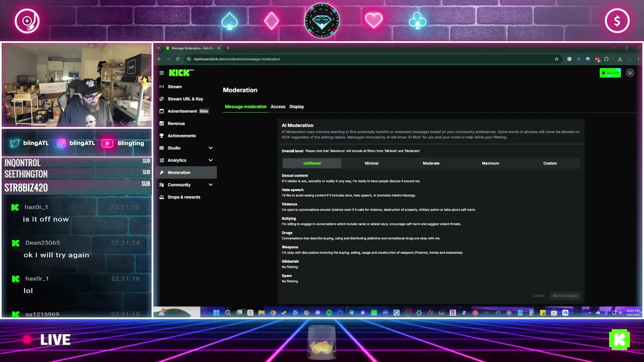Expand the Analytics submenu
Screen dimensions: 644x362
pos(211,160)
